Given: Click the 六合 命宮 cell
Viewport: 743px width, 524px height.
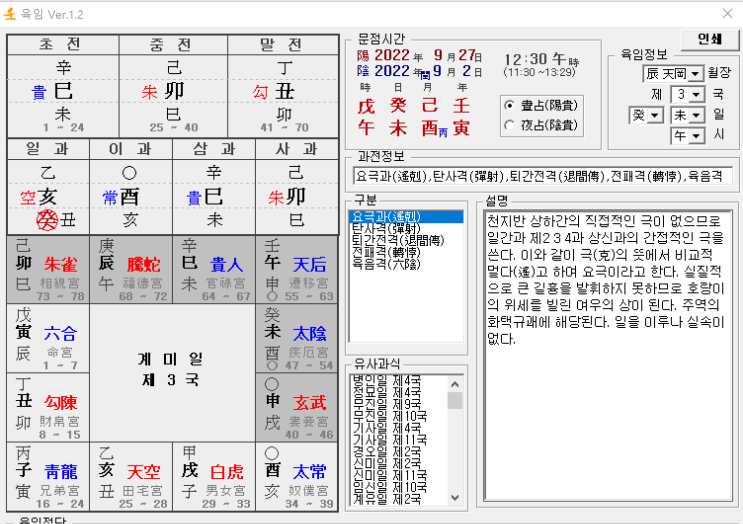Looking at the screenshot, I should [x=48, y=339].
